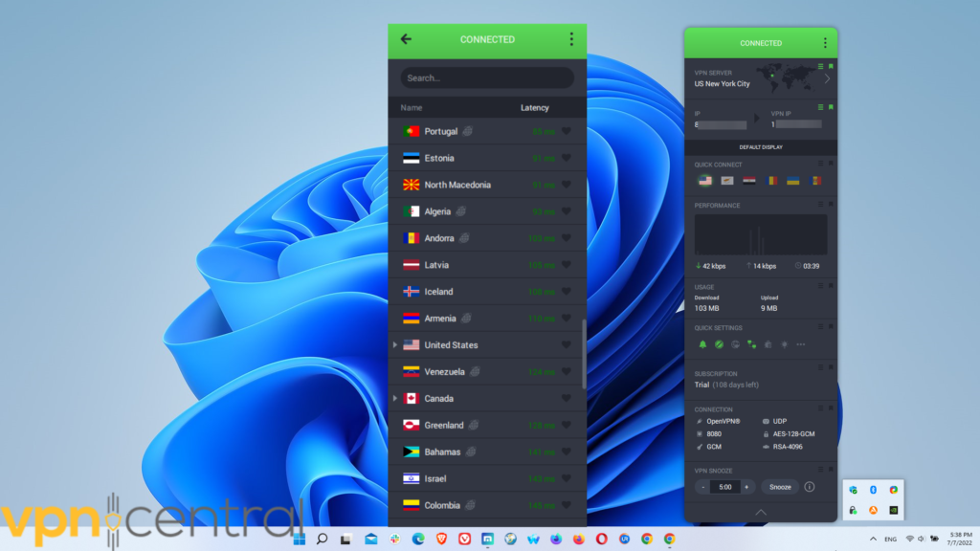
Task: Expand the United States server list
Action: pyautogui.click(x=395, y=345)
